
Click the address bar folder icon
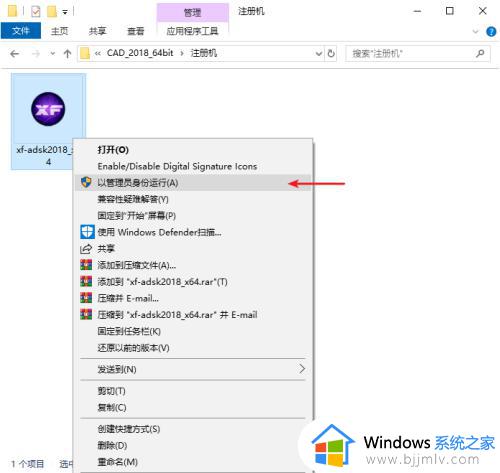[x=85, y=53]
